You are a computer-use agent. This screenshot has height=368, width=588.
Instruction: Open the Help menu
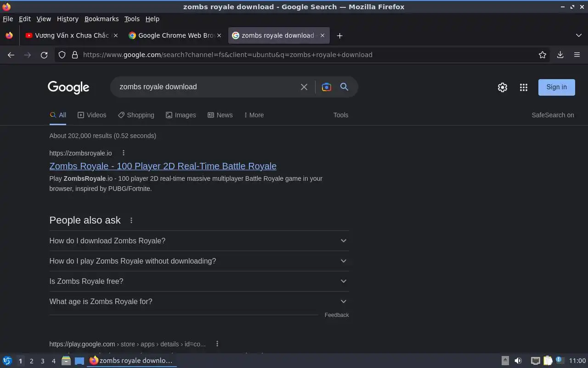pyautogui.click(x=153, y=19)
